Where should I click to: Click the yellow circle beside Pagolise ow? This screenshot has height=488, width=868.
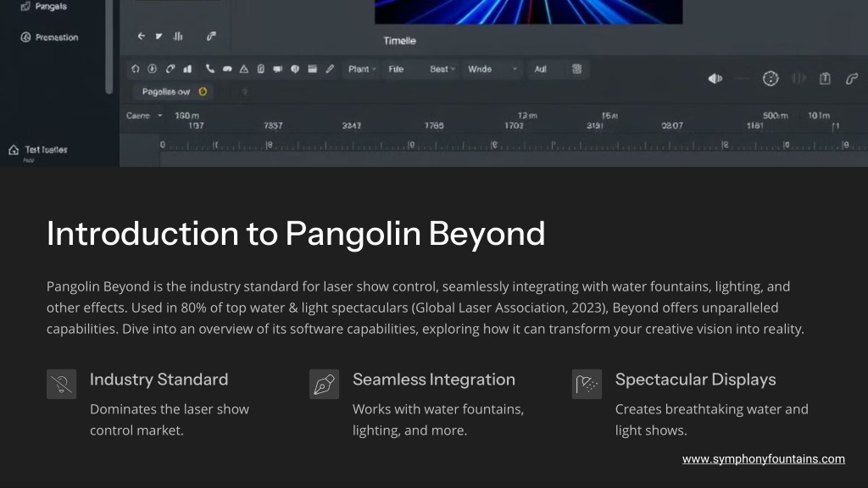pyautogui.click(x=203, y=91)
